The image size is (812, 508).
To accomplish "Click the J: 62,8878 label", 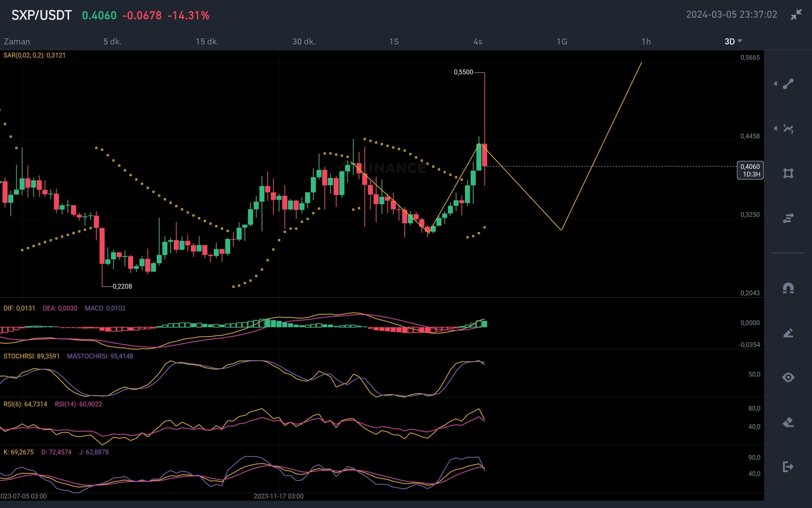I will (94, 452).
